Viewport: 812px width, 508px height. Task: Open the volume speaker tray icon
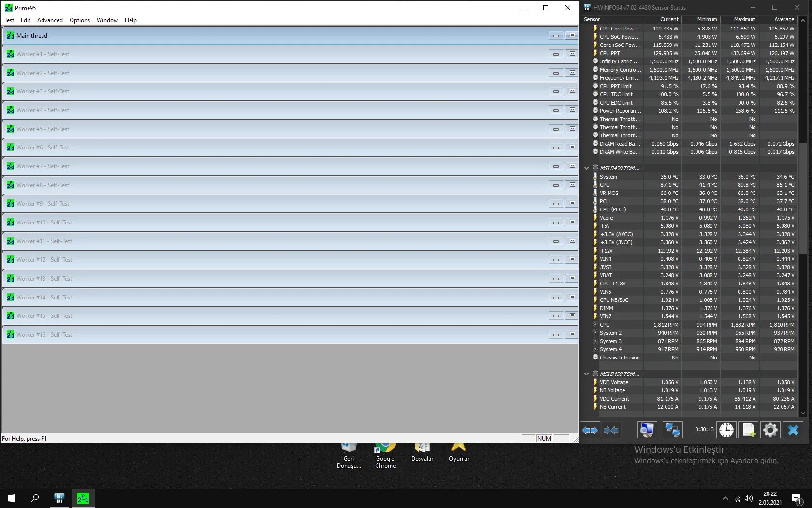tap(749, 498)
